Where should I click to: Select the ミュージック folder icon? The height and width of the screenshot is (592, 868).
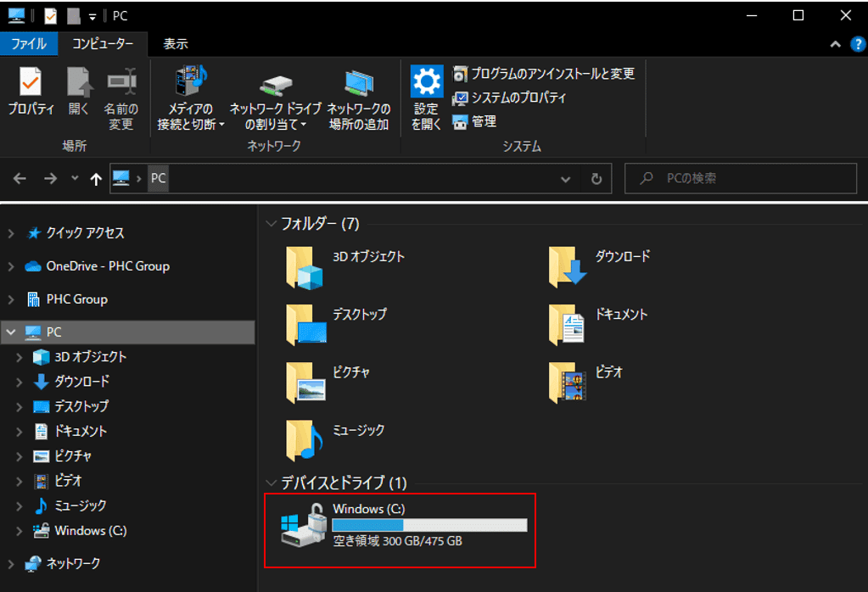[304, 441]
